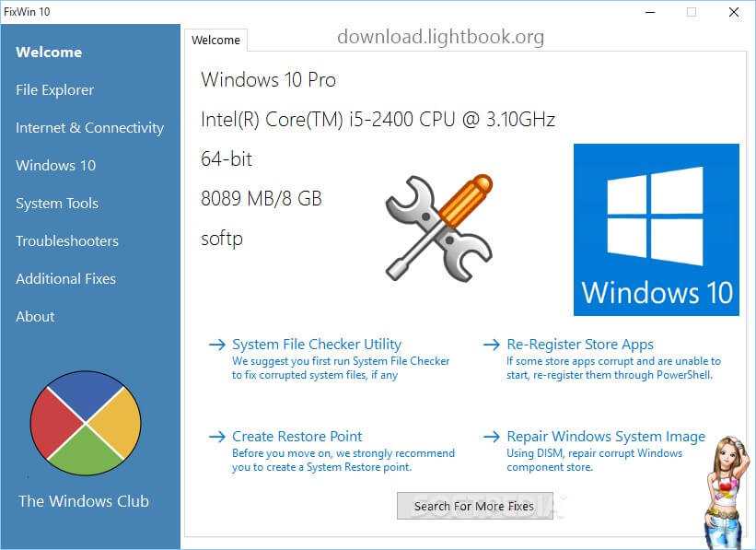
Task: Click the arrow beside Re-Register Store Apps
Action: [x=492, y=345]
